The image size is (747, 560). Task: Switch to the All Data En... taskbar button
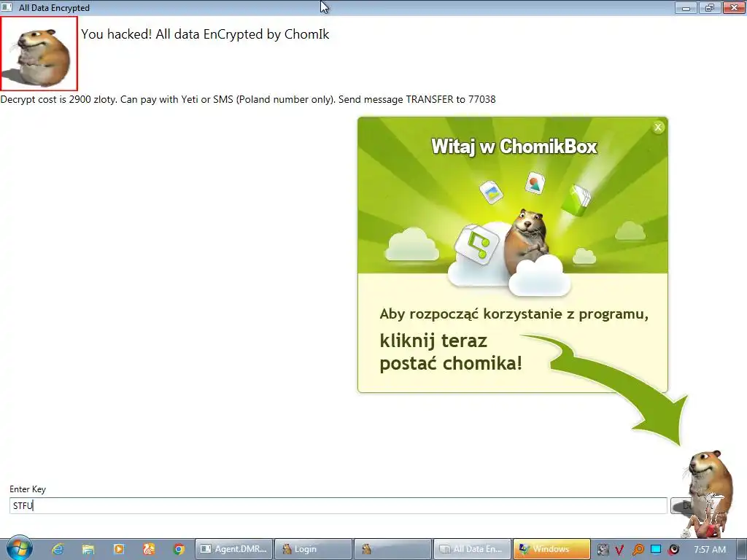pyautogui.click(x=472, y=549)
